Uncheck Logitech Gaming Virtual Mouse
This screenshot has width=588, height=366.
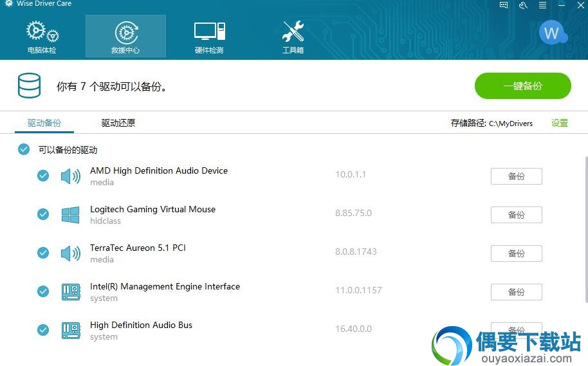tap(43, 214)
